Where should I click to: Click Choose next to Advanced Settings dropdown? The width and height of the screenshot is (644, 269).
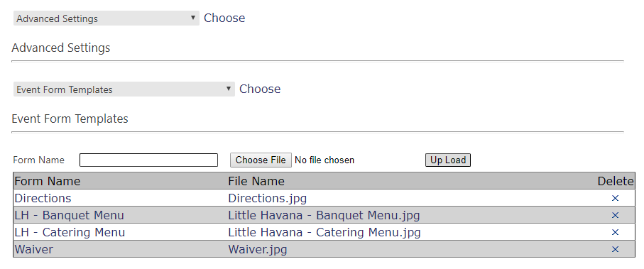coord(224,18)
